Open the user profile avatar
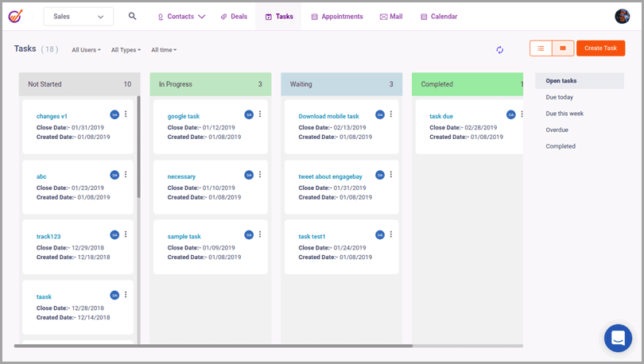Image resolution: width=644 pixels, height=364 pixels. [x=623, y=17]
